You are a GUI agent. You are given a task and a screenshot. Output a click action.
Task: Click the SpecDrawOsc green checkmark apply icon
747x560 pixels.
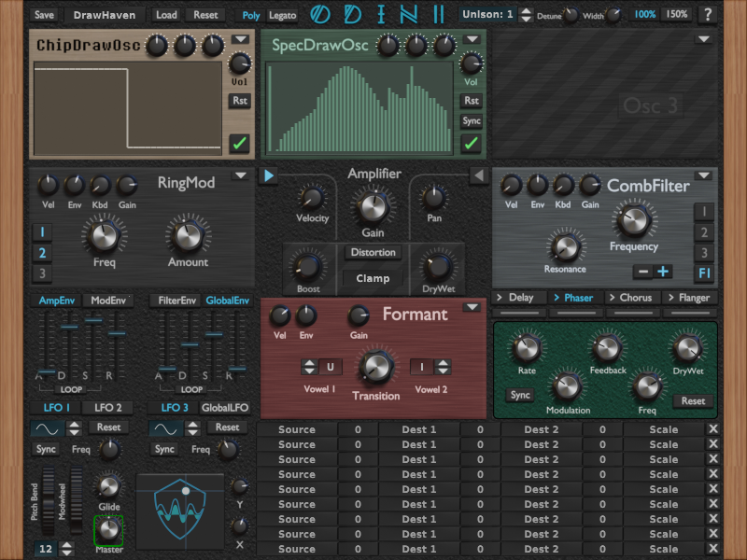pyautogui.click(x=471, y=143)
